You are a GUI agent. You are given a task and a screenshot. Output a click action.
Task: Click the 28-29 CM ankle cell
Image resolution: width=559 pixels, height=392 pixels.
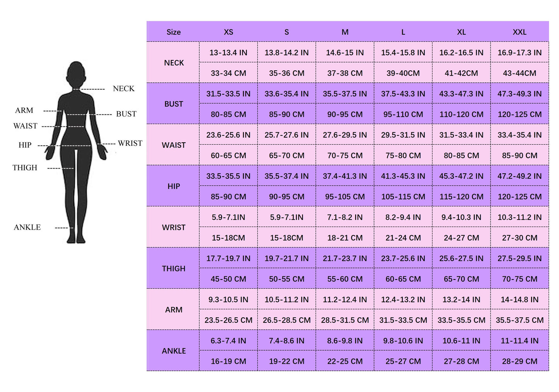click(x=519, y=361)
